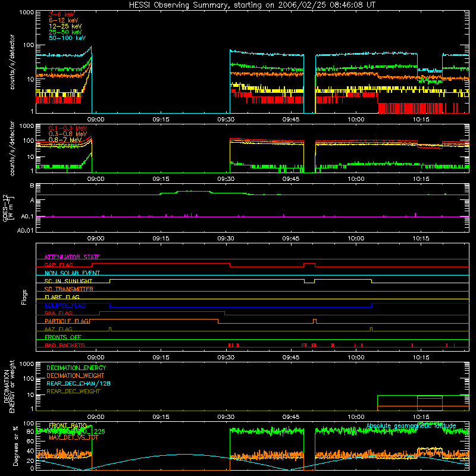The width and height of the screenshot is (476, 476).
Task: Click the DECIMATION_ENERGY legend label
Action: [x=76, y=368]
